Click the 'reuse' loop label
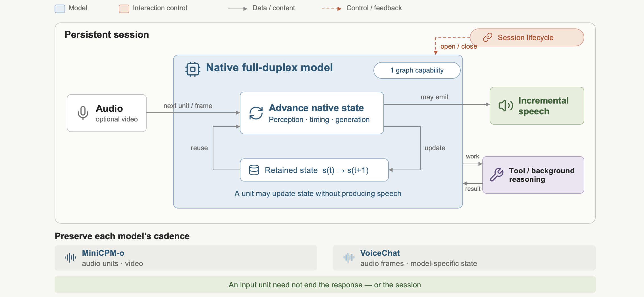 coord(199,148)
